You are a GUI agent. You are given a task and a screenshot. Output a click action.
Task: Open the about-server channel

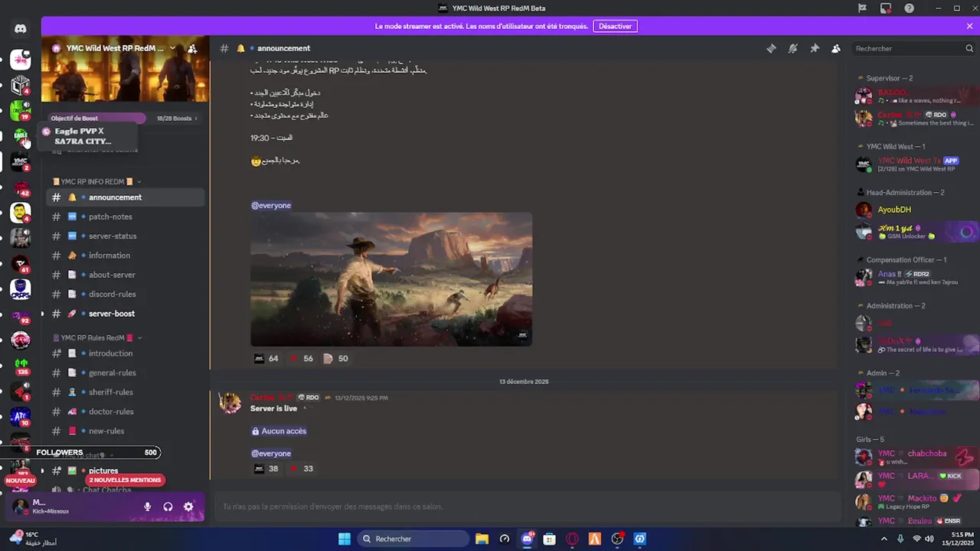[x=125, y=275]
